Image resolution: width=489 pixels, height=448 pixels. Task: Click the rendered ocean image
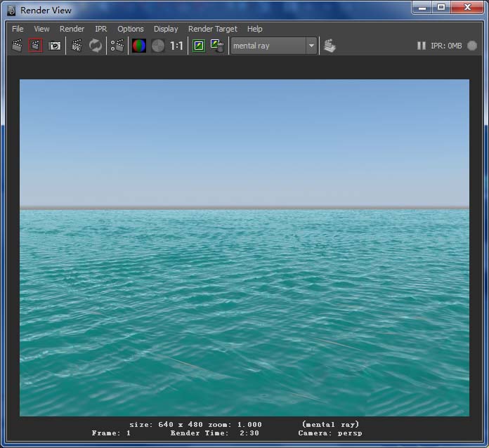[244, 248]
